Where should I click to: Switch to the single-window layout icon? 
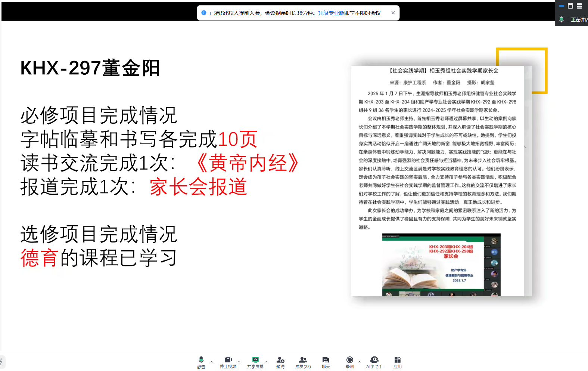(x=570, y=6)
